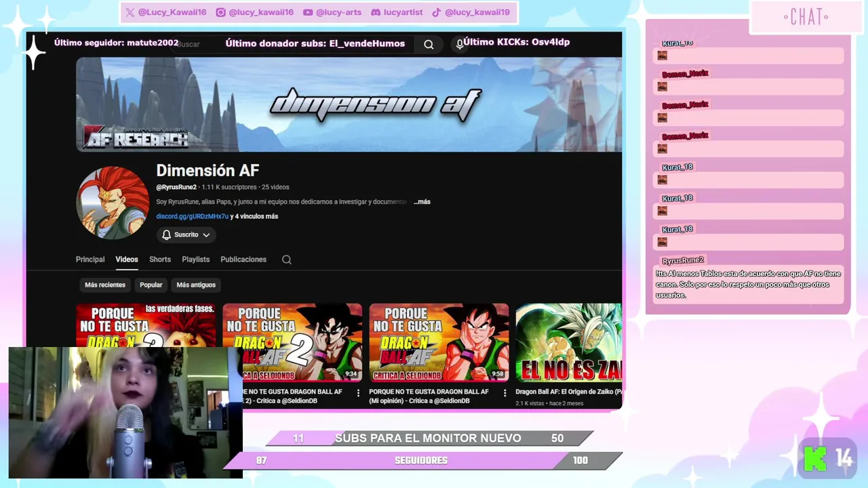Click the Instagram logo icon
This screenshot has width=868, height=488.
coord(220,12)
